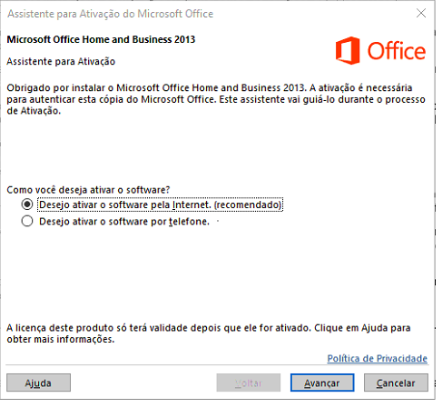
Task: Click the 'Obrigado por instalar' intro paragraph
Action: tap(216, 99)
